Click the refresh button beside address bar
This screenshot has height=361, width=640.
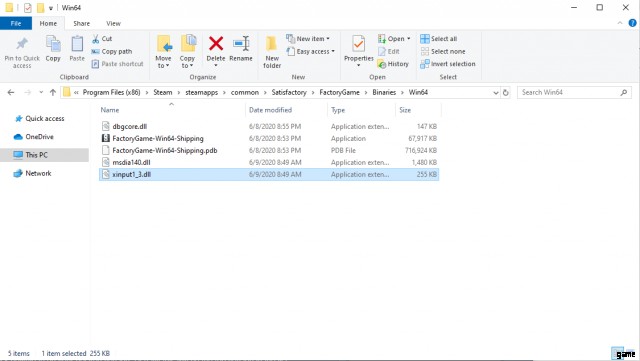pyautogui.click(x=506, y=93)
